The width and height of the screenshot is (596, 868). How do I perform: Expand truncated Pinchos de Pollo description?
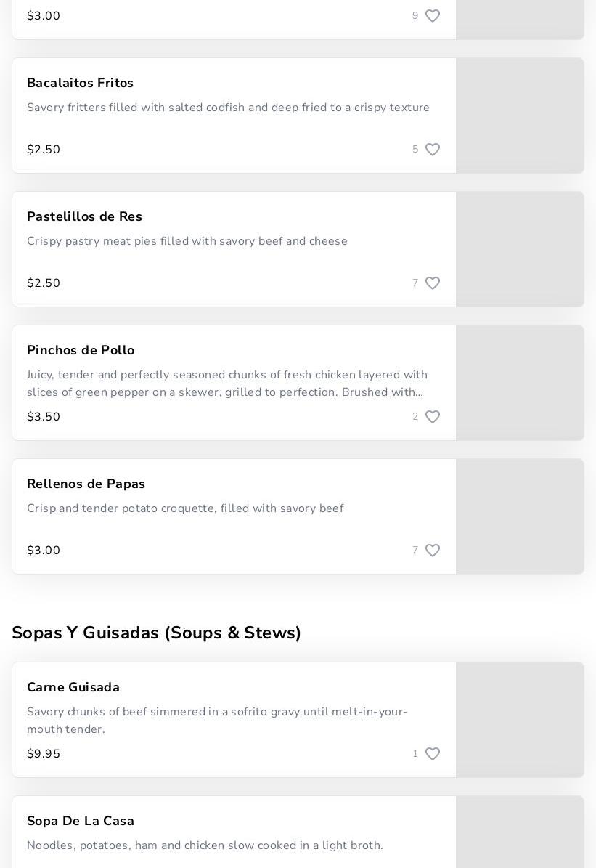(226, 384)
